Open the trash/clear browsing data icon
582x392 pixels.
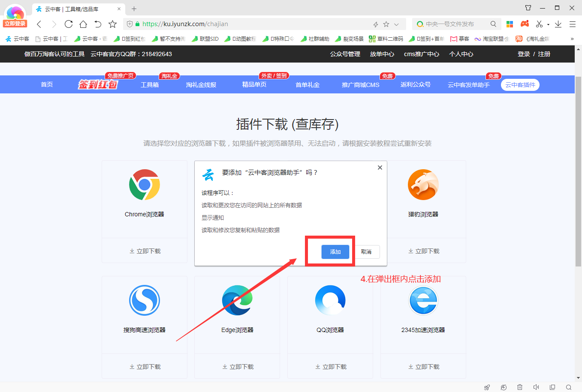(x=519, y=387)
